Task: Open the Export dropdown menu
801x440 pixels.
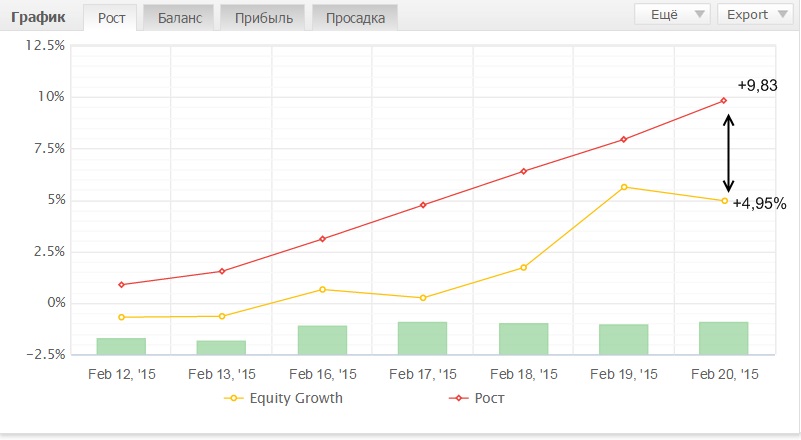Action: 756,14
